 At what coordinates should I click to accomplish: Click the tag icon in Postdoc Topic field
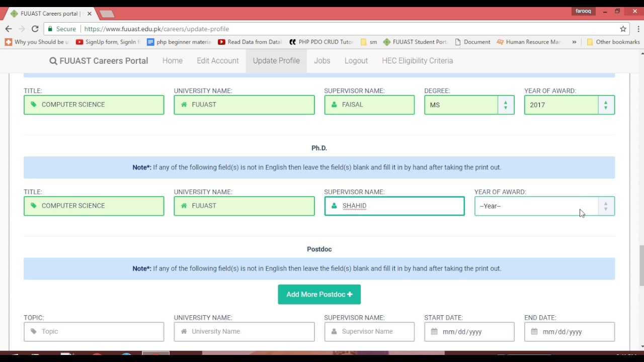(34, 331)
